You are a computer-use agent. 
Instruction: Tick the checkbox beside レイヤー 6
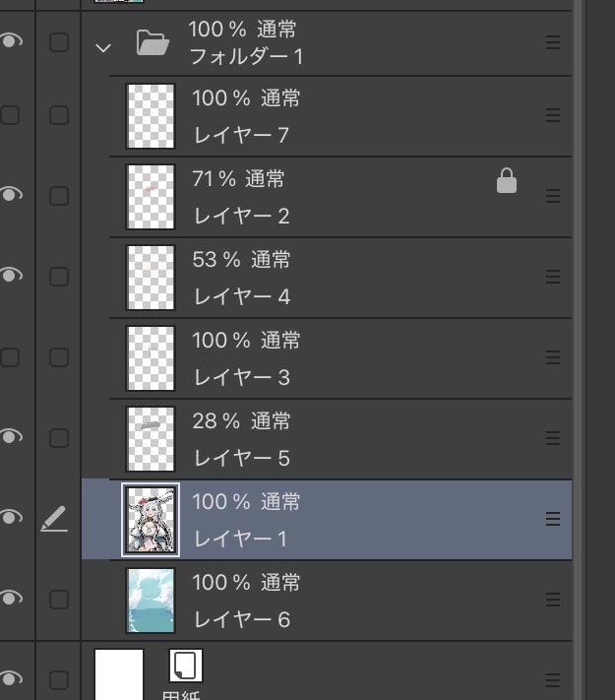[59, 600]
